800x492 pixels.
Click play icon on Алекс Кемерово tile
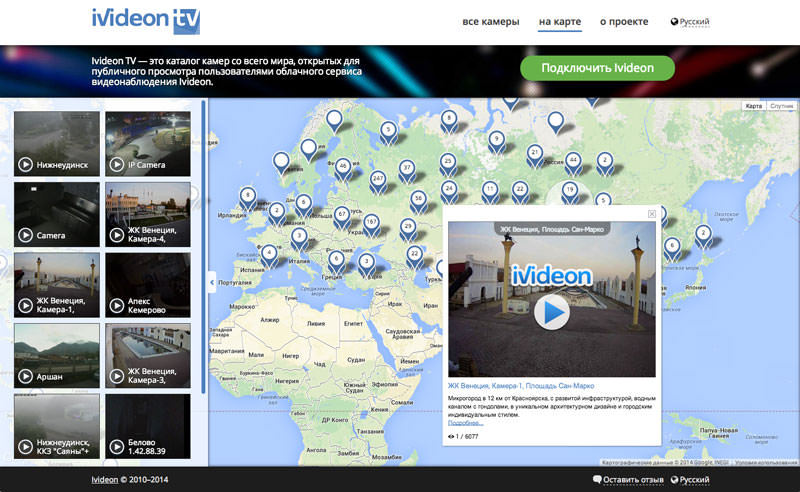tap(117, 305)
